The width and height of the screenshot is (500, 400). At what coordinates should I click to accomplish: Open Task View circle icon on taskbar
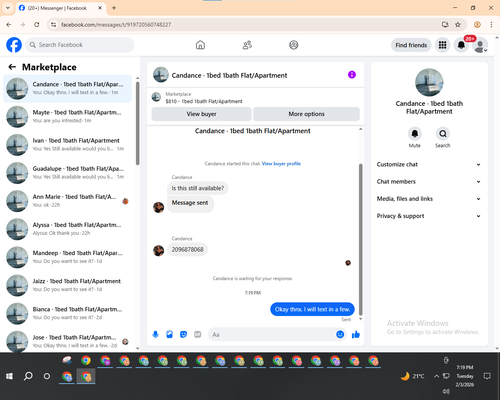(47, 376)
